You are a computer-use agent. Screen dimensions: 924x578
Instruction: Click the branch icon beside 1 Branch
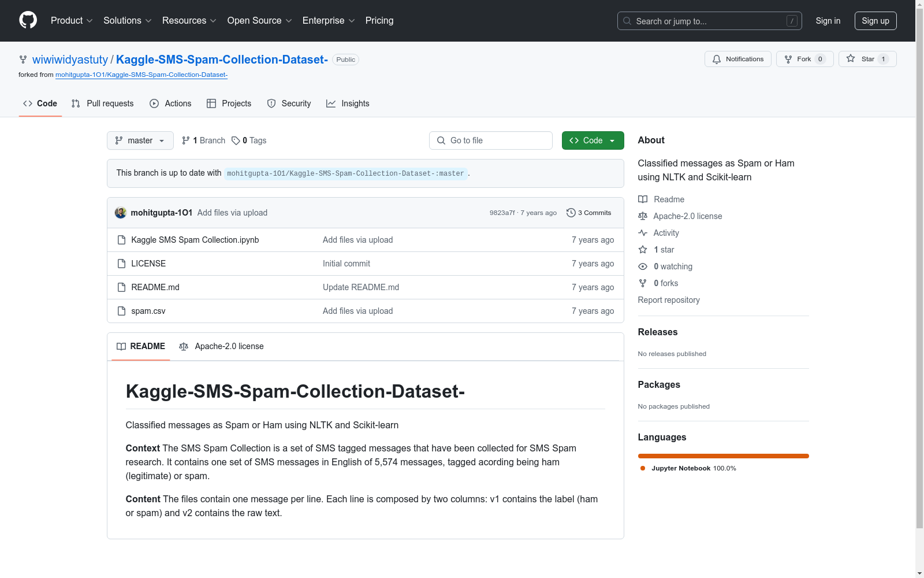coord(186,140)
